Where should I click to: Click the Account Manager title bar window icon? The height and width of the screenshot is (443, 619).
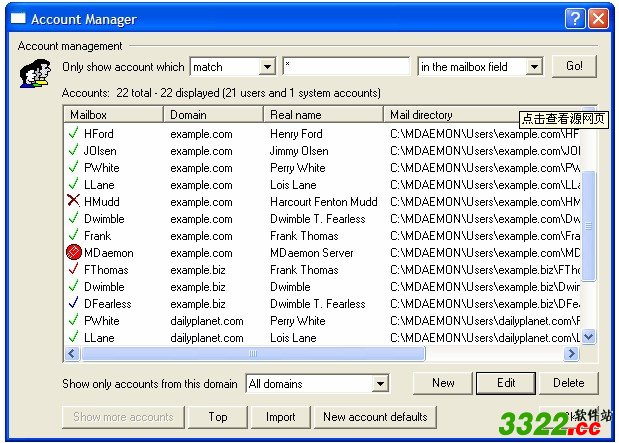point(18,18)
